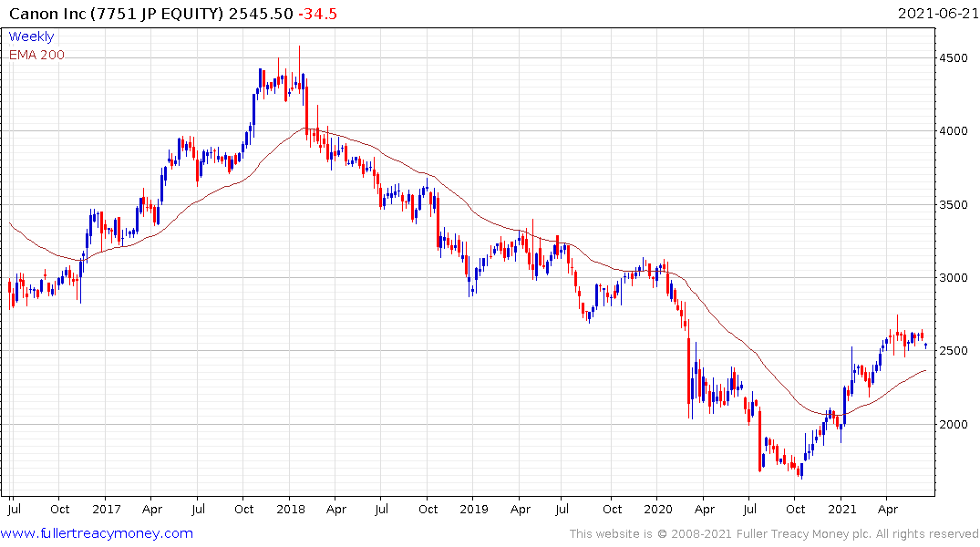
Task: Select the 3000 price axis label
Action: point(954,277)
